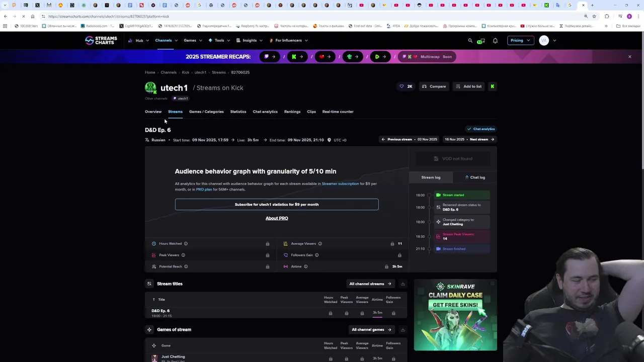This screenshot has height=362, width=644.
Task: Click the utech1 channel avatar
Action: [150, 87]
